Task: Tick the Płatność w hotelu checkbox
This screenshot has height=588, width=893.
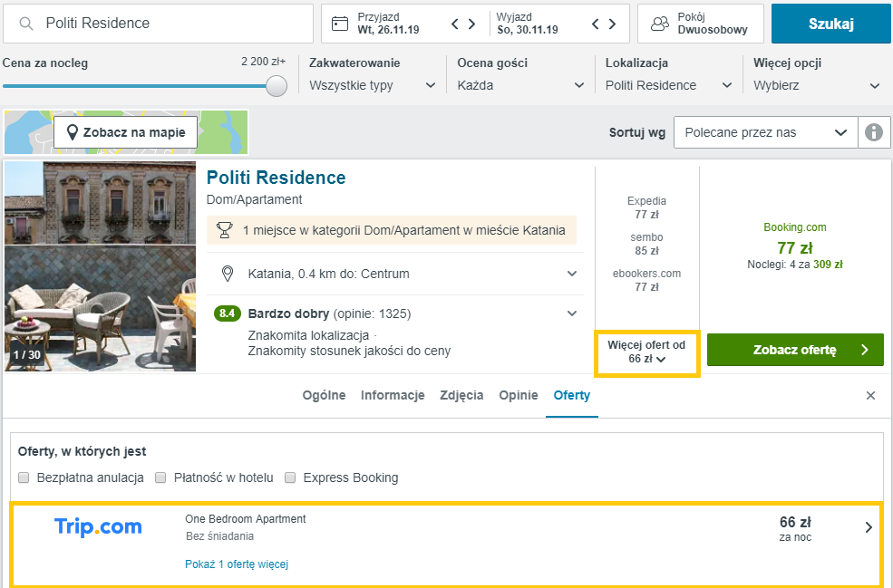Action: click(161, 477)
